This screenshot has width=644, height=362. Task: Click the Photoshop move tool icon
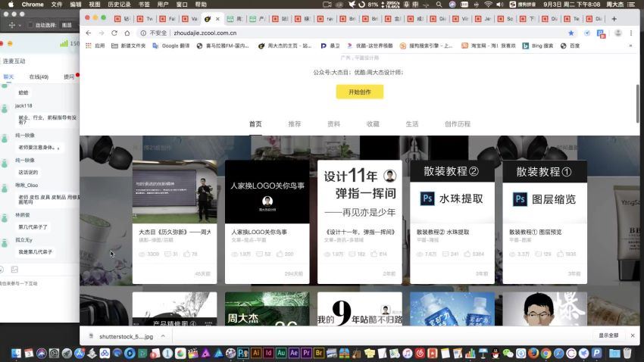[12, 25]
